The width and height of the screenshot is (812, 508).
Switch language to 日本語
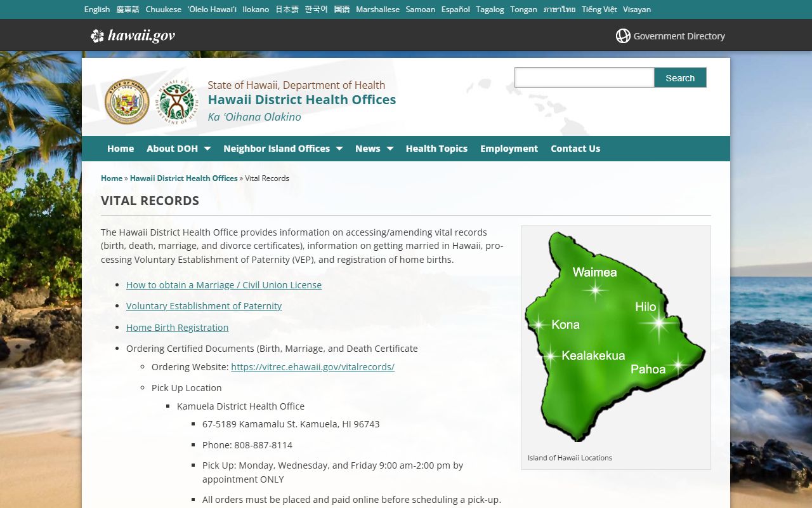pos(287,10)
